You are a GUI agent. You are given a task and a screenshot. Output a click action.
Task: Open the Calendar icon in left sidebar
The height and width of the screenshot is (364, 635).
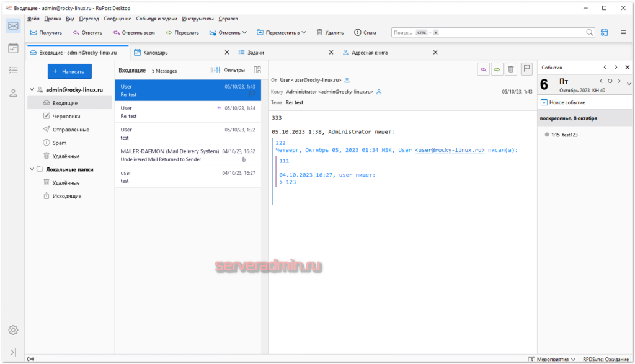[13, 48]
